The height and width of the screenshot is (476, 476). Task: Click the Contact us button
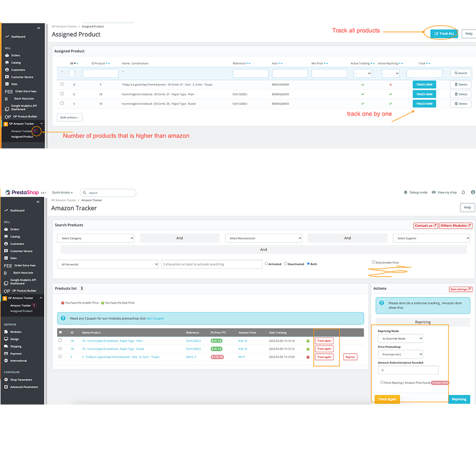(426, 226)
